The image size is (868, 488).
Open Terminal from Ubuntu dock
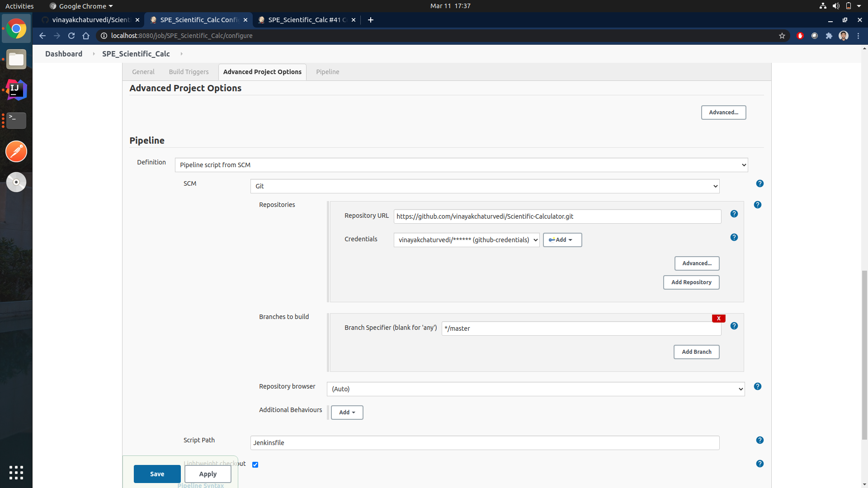16,121
